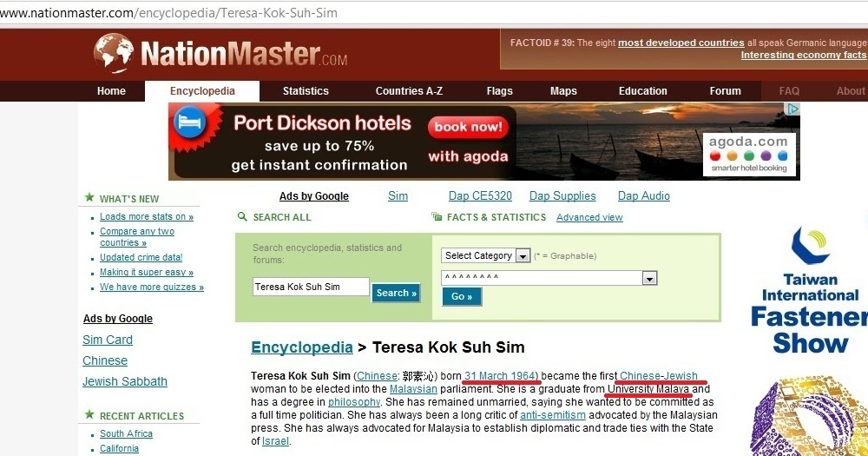Click the blue bed icon in the hotel ad

point(189,122)
